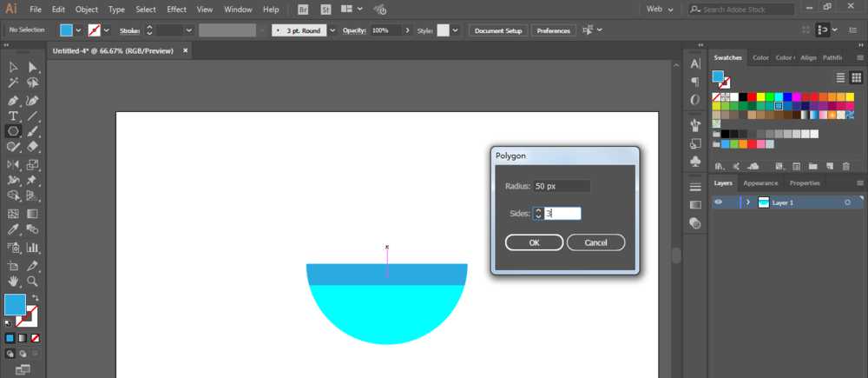Click Layer 1 target circle indicator

point(846,202)
